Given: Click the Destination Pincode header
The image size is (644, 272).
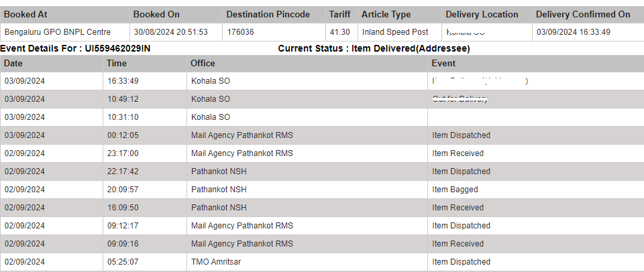Looking at the screenshot, I should 274,15.
